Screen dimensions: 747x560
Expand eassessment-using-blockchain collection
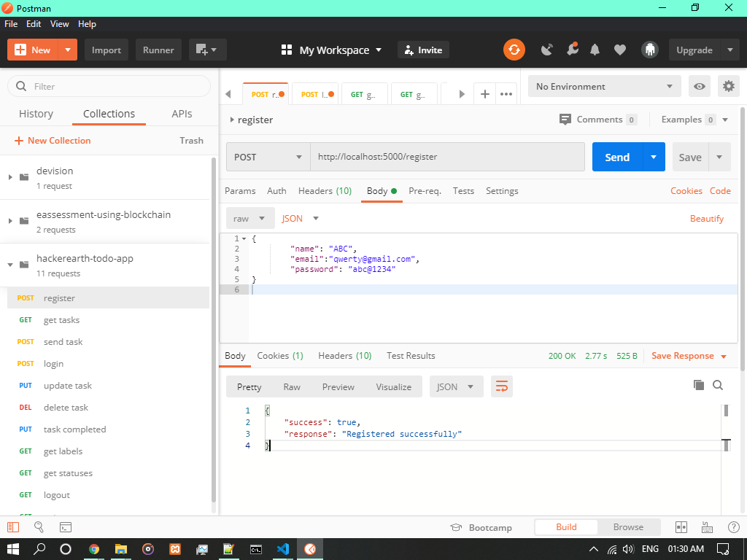point(10,221)
